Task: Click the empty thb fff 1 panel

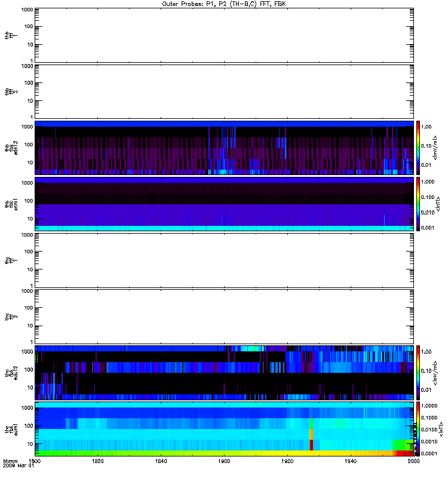Action: [224, 35]
